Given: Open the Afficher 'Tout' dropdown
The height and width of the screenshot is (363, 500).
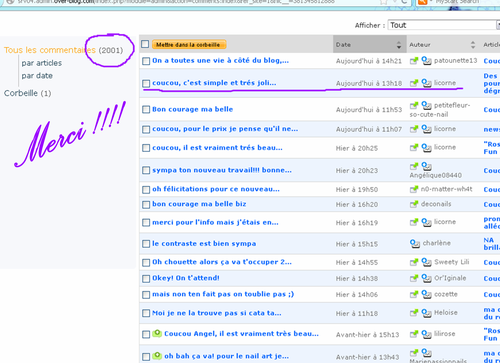Looking at the screenshot, I should 443,25.
